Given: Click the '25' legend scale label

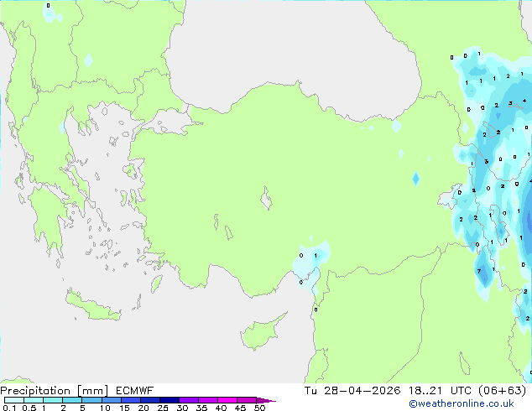Looking at the screenshot, I should tap(163, 408).
